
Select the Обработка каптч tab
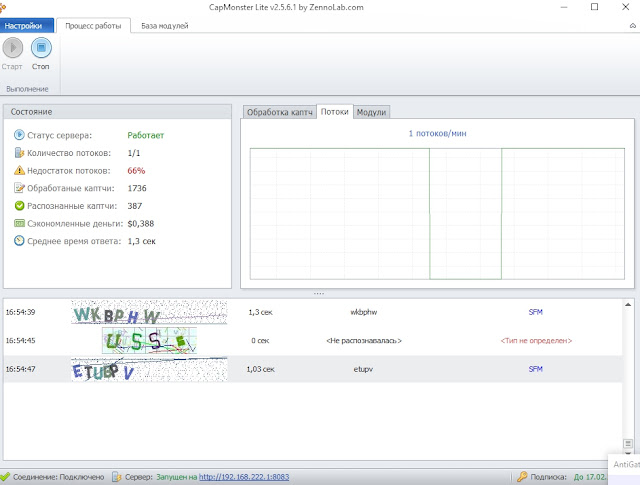coord(280,112)
